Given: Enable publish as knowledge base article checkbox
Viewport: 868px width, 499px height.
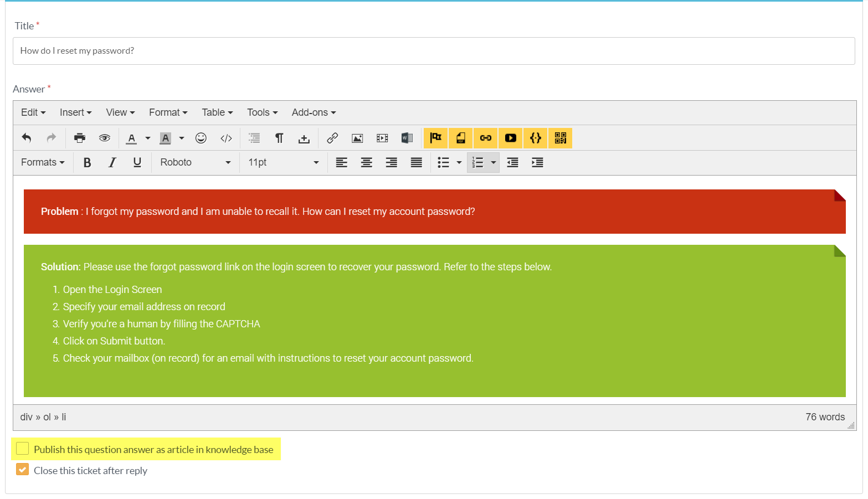Looking at the screenshot, I should [x=23, y=449].
